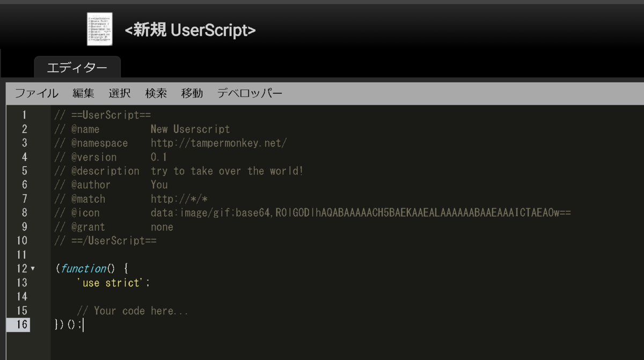The image size is (644, 360).
Task: Open the 選択 menu
Action: [120, 93]
